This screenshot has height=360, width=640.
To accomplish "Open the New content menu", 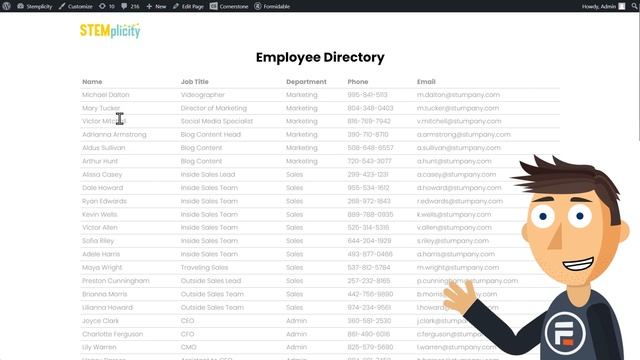I will point(156,6).
